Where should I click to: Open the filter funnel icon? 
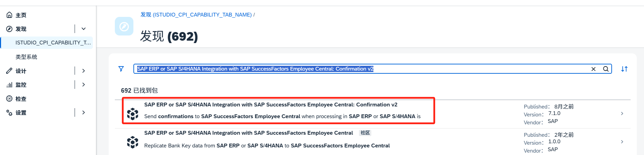click(x=121, y=69)
